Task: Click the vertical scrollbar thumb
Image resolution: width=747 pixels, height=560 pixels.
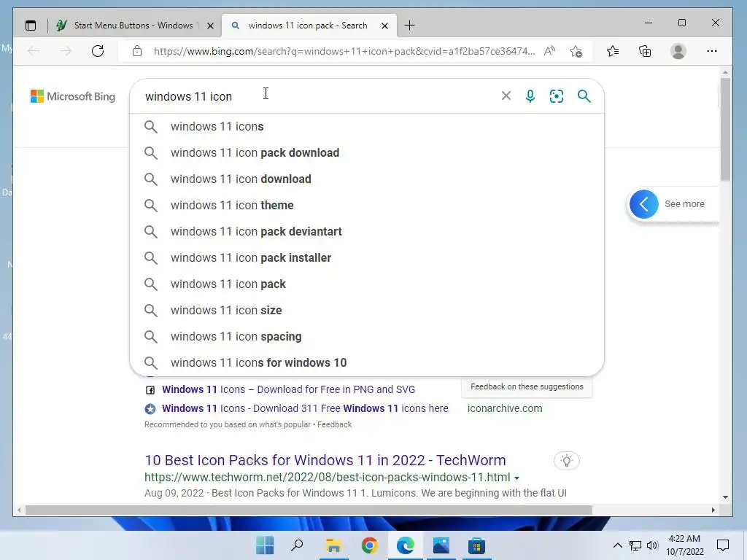Action: tap(725, 128)
